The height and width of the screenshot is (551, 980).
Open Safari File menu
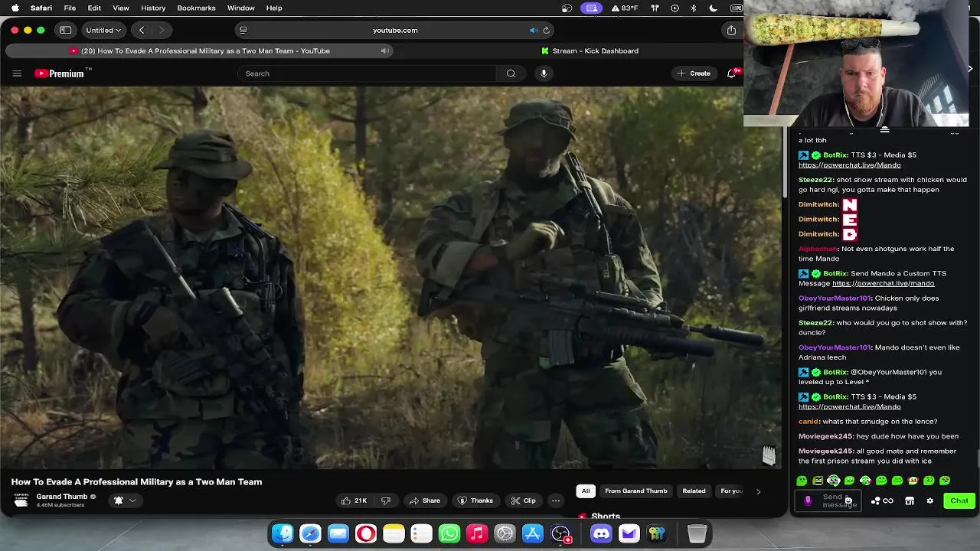click(70, 8)
